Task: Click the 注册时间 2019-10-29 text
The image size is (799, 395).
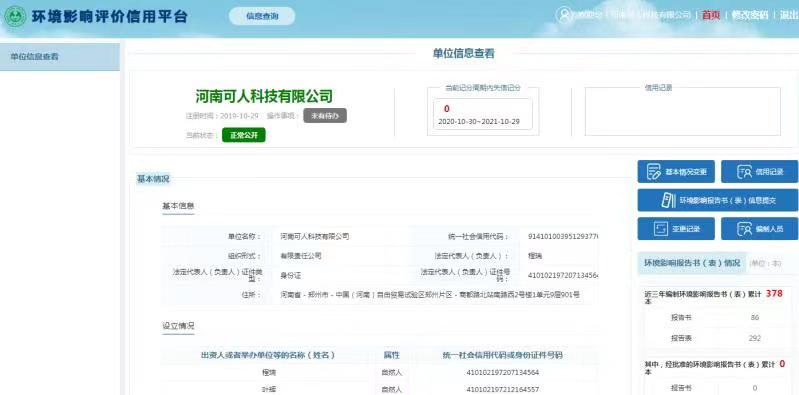Action: 222,116
